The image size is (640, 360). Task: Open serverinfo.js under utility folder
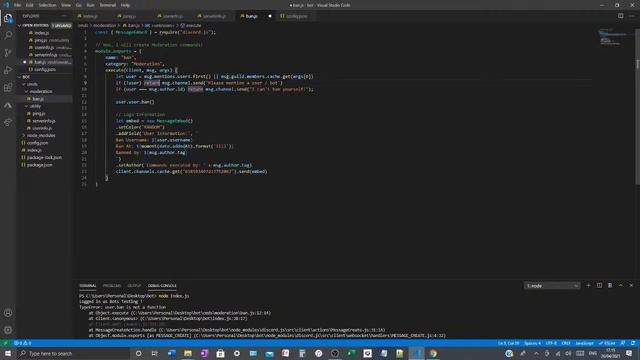44,121
